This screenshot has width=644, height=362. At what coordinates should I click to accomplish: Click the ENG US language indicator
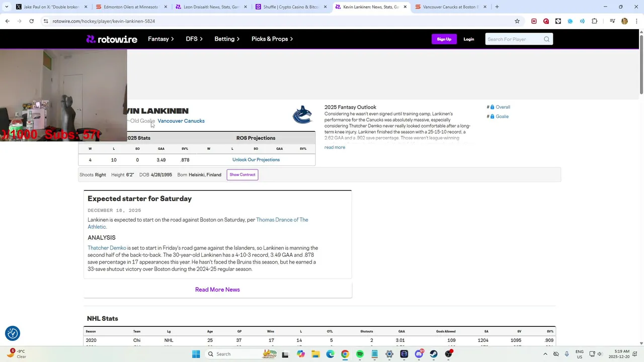[x=580, y=354]
